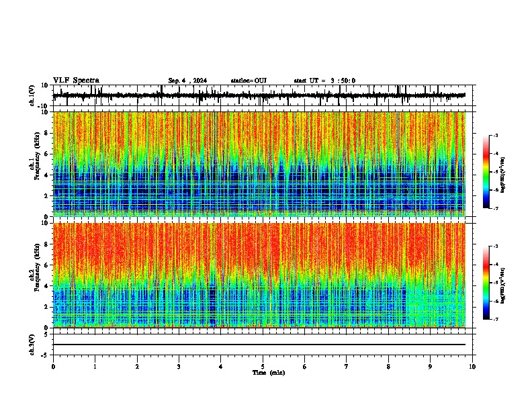Click the "-7" label on ch.2 color bar
Viewport: 532px width, 411px height.
(495, 319)
